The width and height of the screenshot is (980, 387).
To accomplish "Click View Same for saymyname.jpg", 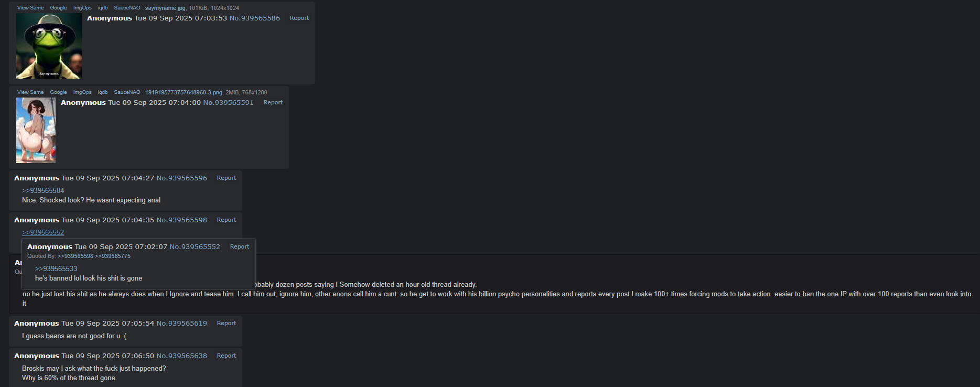I will 30,8.
